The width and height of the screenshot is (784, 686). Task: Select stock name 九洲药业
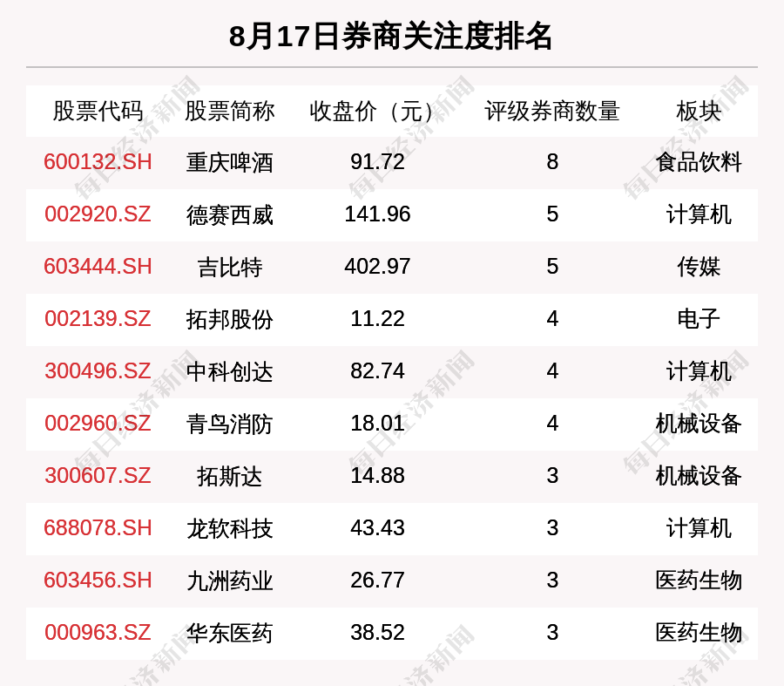pos(229,581)
